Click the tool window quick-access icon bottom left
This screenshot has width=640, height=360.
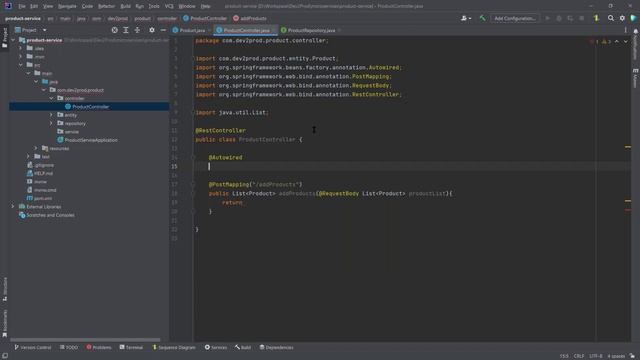coord(4,356)
